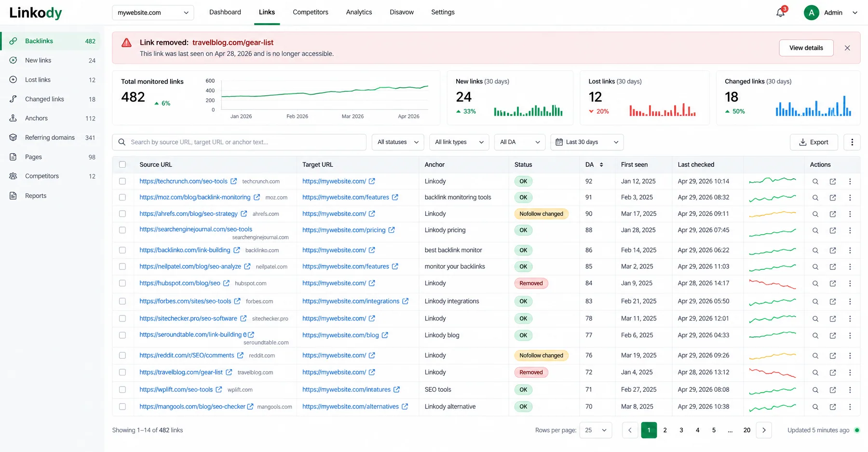This screenshot has width=868, height=452.
Task: Open more actions for travelblog.com row
Action: [850, 372]
